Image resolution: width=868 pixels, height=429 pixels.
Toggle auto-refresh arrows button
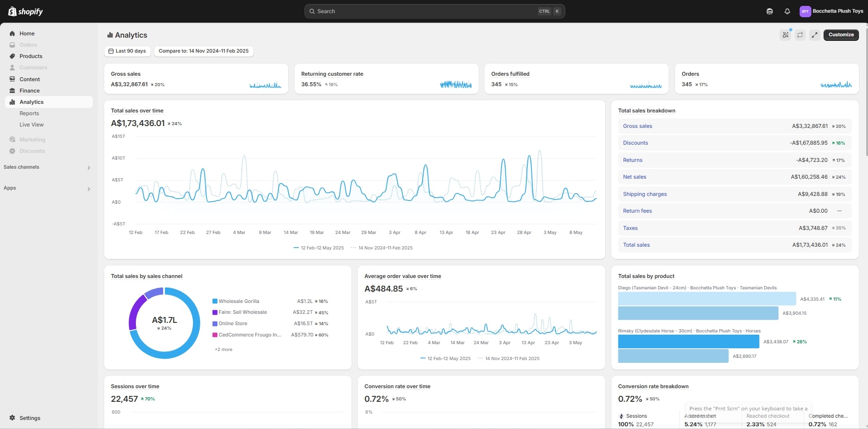(800, 35)
